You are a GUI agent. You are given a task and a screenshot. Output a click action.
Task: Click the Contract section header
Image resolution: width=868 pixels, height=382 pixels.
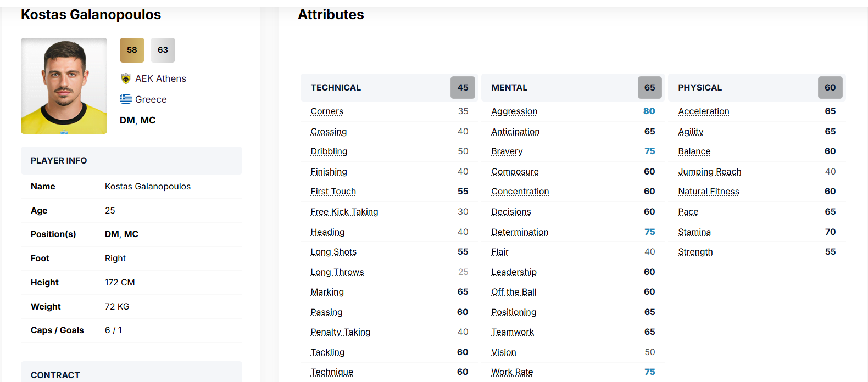pyautogui.click(x=55, y=375)
